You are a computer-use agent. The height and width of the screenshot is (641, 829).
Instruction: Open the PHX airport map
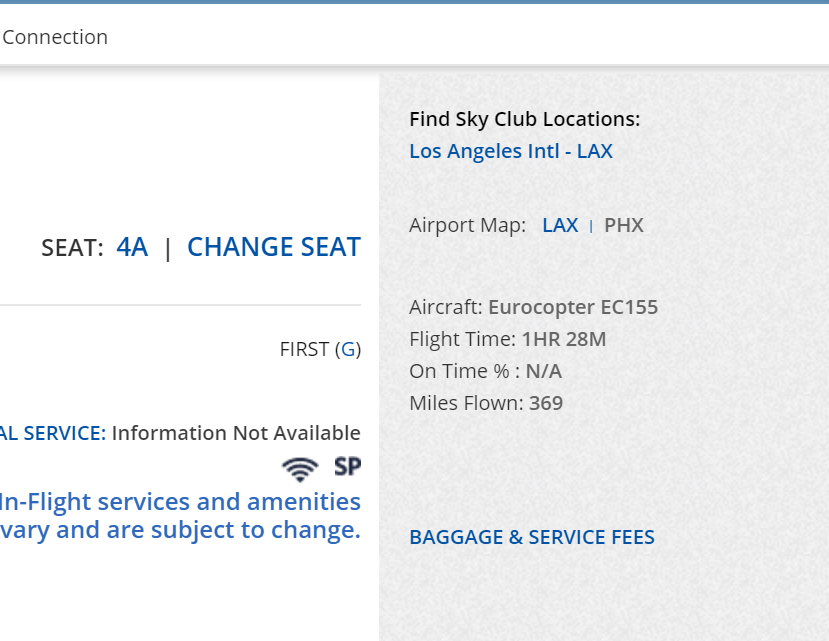point(623,225)
